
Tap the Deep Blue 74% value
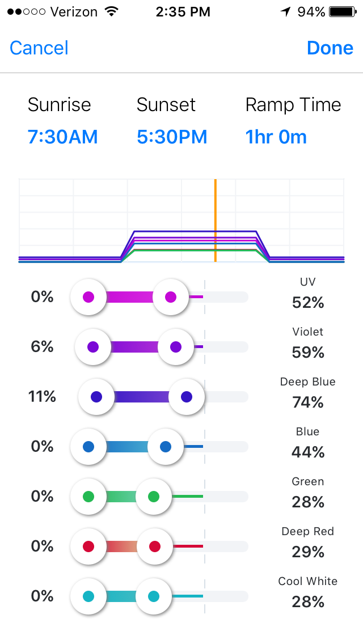click(308, 402)
